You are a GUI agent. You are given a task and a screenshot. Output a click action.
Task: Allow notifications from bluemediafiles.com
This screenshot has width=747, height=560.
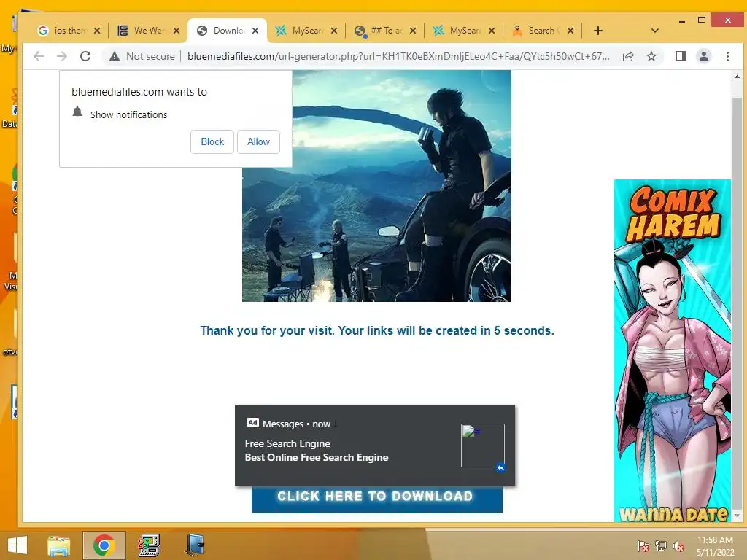(x=258, y=141)
